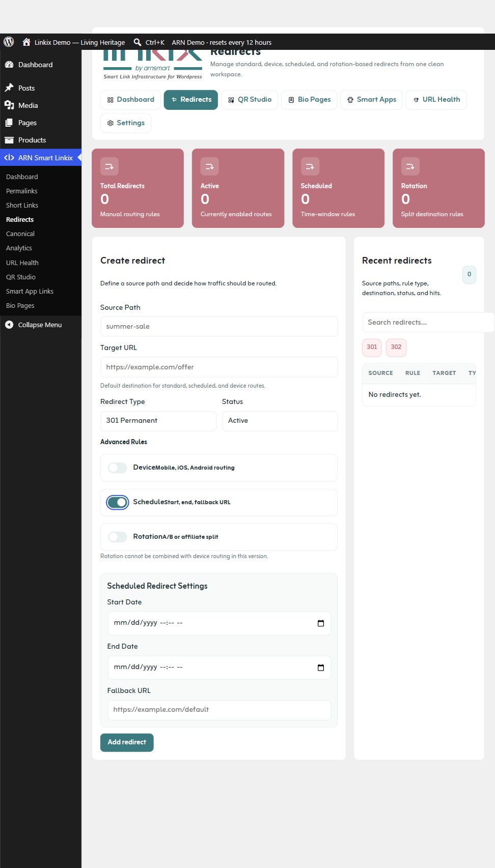The width and height of the screenshot is (495, 868).
Task: Click 'ARN Demo · resets every 12 hours' text
Action: coord(222,42)
